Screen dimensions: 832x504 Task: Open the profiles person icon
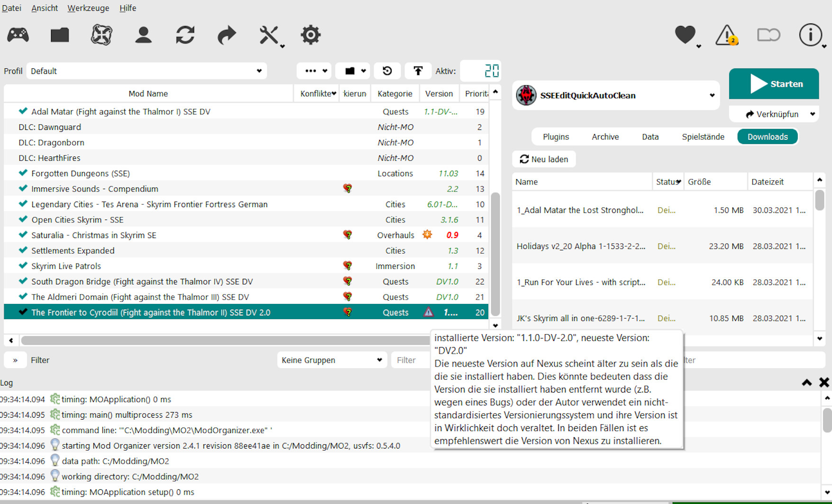[143, 35]
